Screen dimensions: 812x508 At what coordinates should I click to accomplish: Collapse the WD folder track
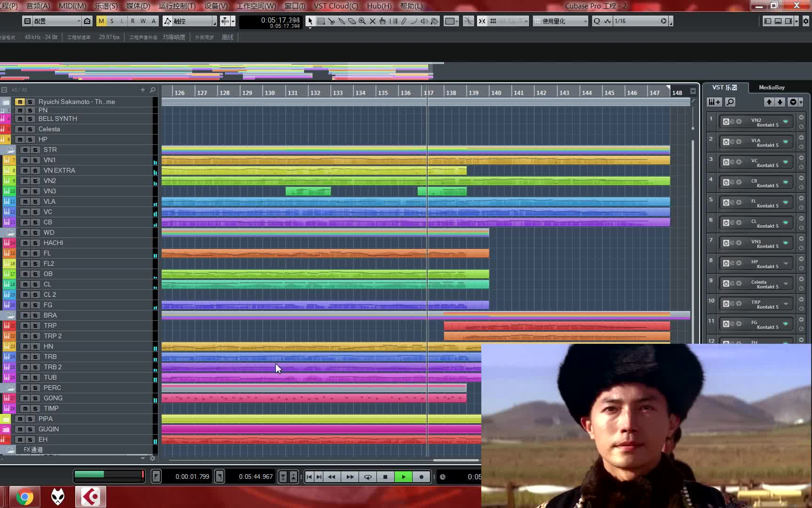10,232
